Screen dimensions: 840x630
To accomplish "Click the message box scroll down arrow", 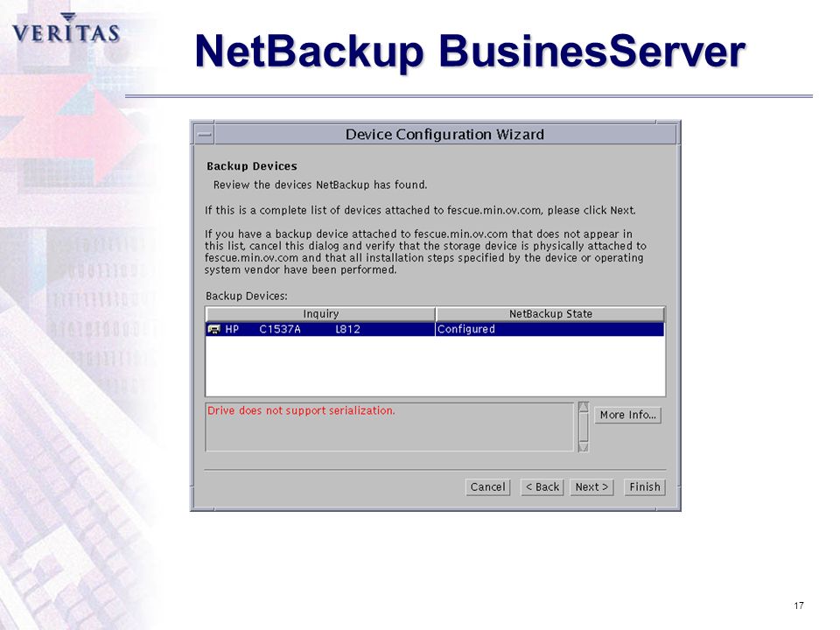I will (584, 447).
